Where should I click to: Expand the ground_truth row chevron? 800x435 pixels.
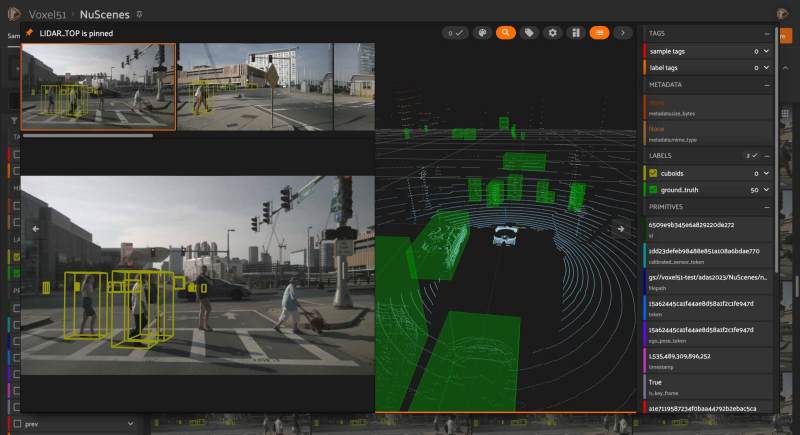pyautogui.click(x=766, y=189)
